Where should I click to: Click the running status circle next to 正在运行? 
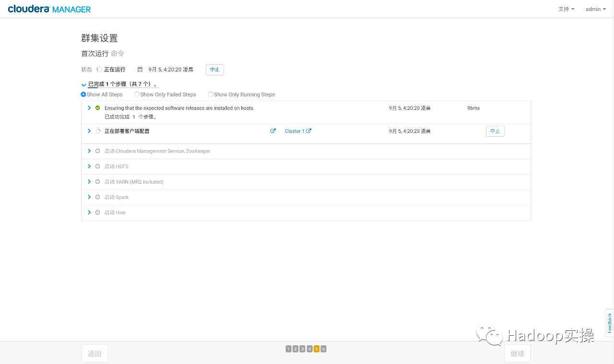coord(99,70)
